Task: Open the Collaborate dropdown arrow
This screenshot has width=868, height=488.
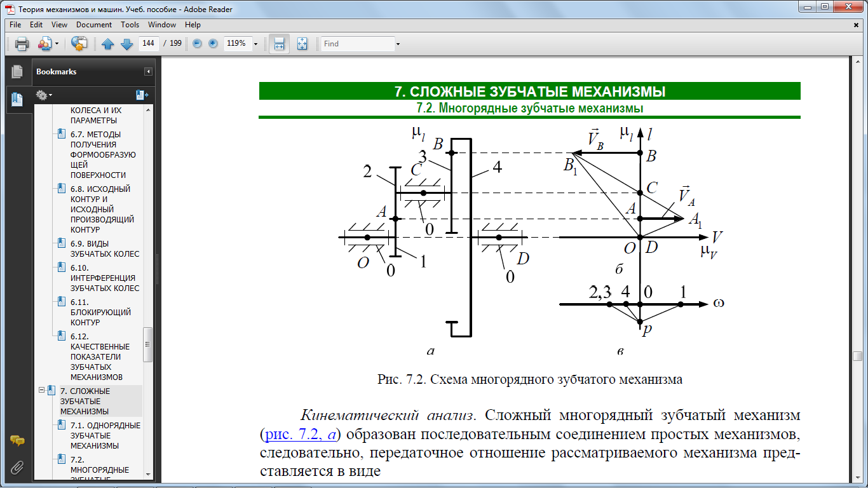Action: (x=57, y=44)
